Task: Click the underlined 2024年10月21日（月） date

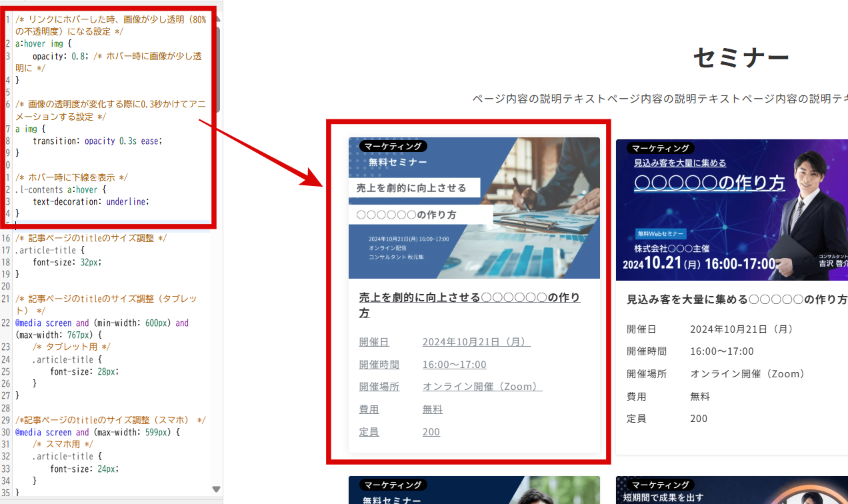Action: point(477,342)
